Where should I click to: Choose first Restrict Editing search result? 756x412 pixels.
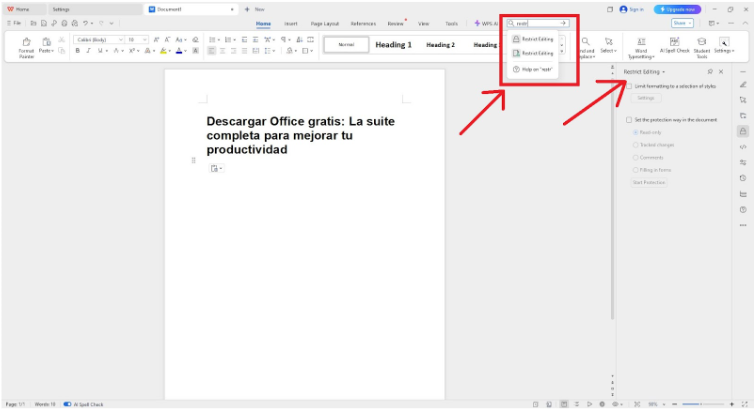click(533, 39)
